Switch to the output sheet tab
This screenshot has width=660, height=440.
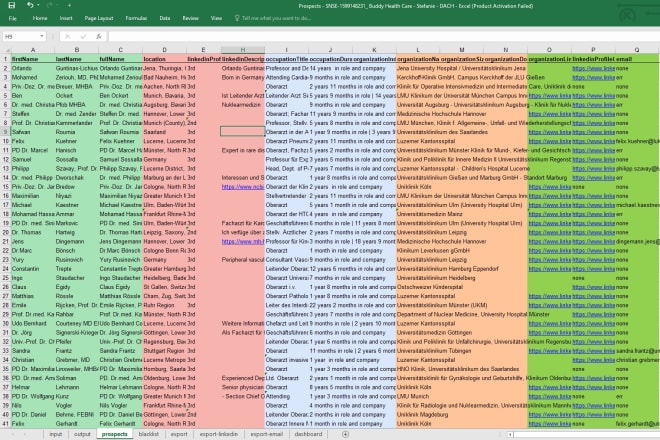coord(82,434)
